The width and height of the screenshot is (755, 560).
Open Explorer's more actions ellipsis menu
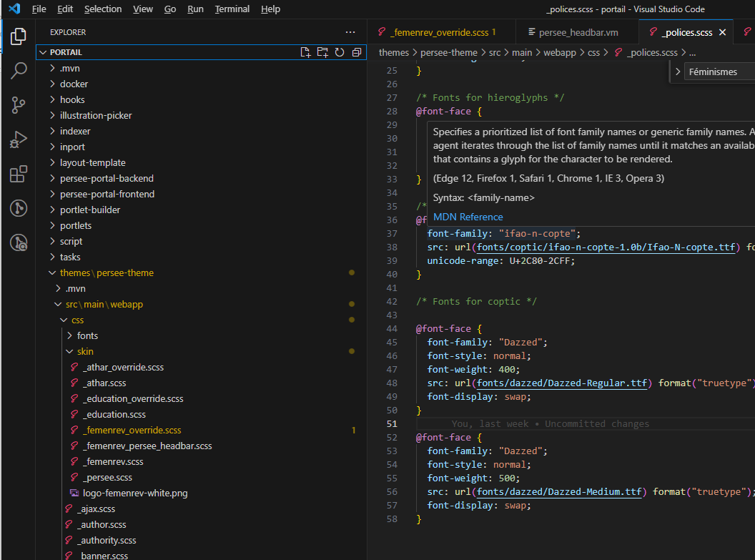coord(350,32)
